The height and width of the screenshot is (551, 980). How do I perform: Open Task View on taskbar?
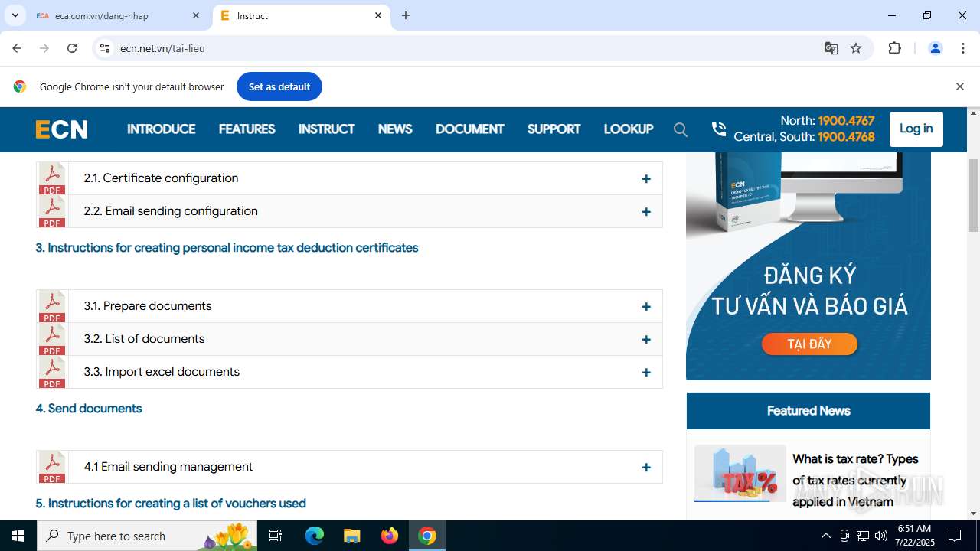[x=276, y=536]
